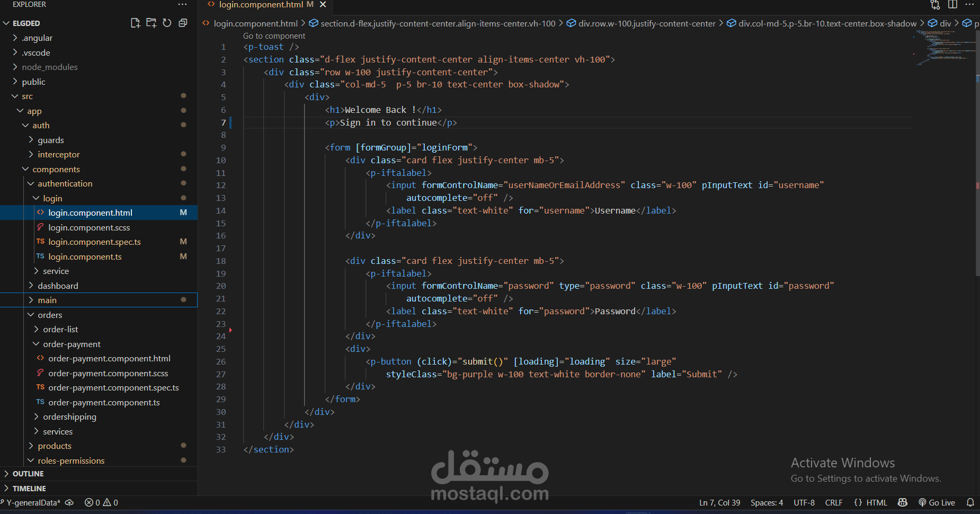980x514 pixels.
Task: Select the div.row.w-100 breadcrumb segment
Action: (x=647, y=23)
